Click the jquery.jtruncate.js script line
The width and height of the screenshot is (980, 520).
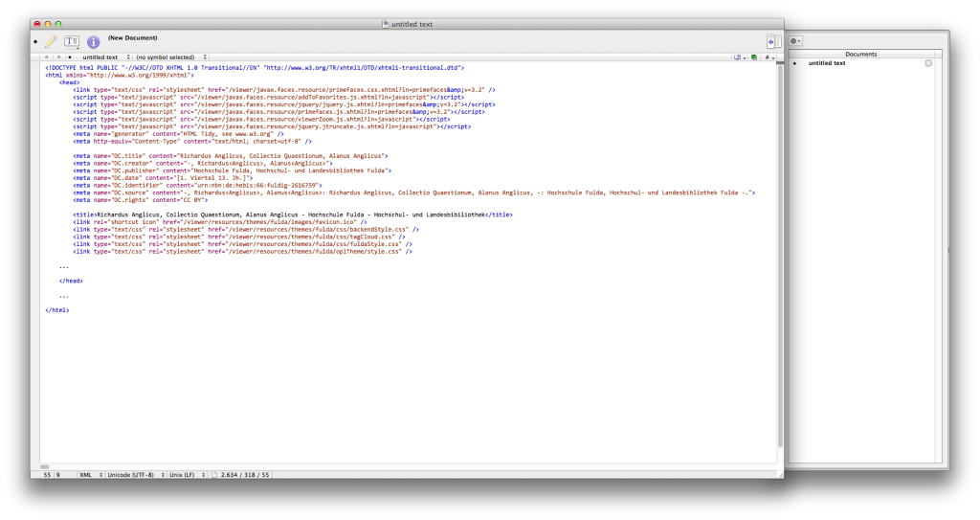tap(272, 126)
